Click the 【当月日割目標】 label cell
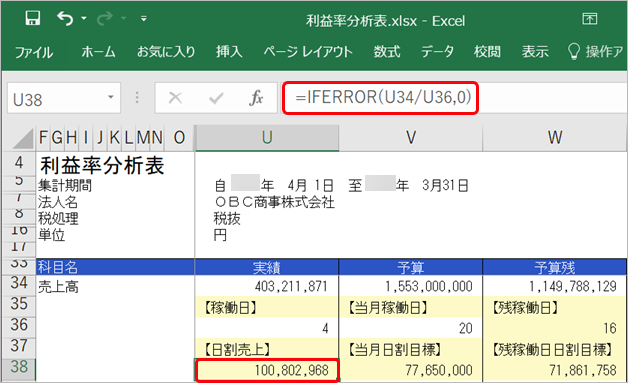 [411, 349]
